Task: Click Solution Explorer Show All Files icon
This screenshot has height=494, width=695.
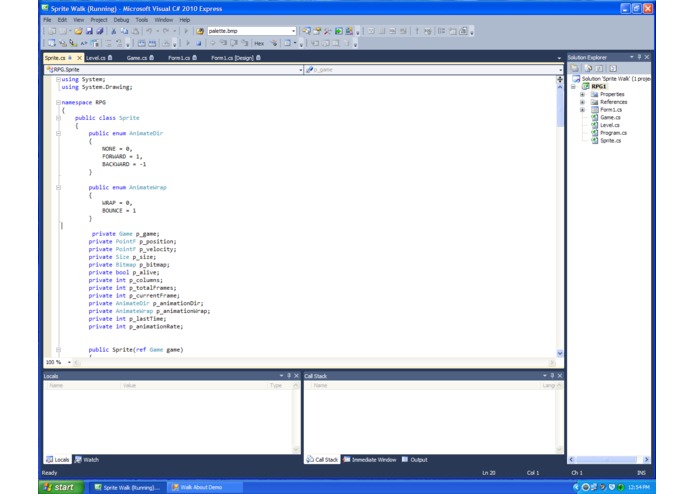Action: click(x=588, y=68)
